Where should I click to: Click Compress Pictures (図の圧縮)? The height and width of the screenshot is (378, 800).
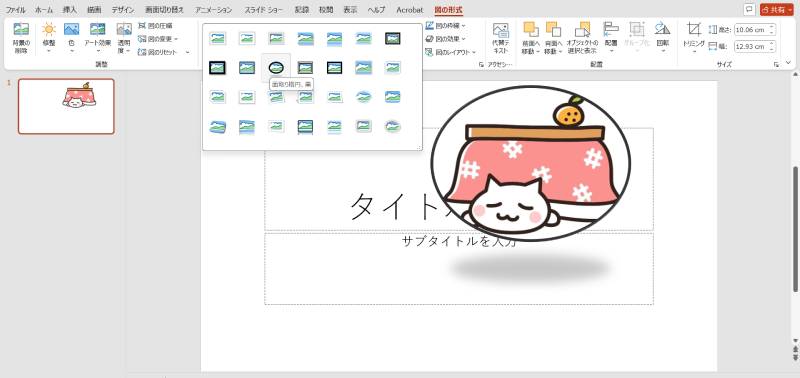click(156, 26)
